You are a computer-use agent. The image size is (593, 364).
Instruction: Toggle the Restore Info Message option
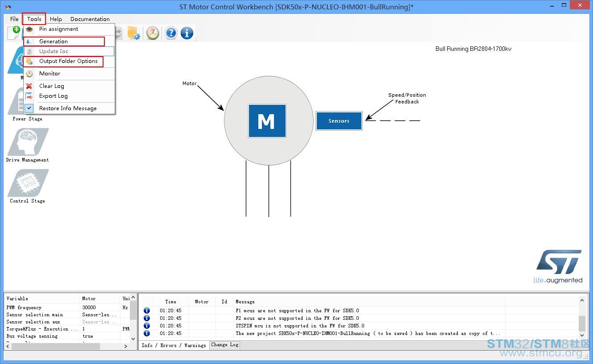(x=69, y=108)
